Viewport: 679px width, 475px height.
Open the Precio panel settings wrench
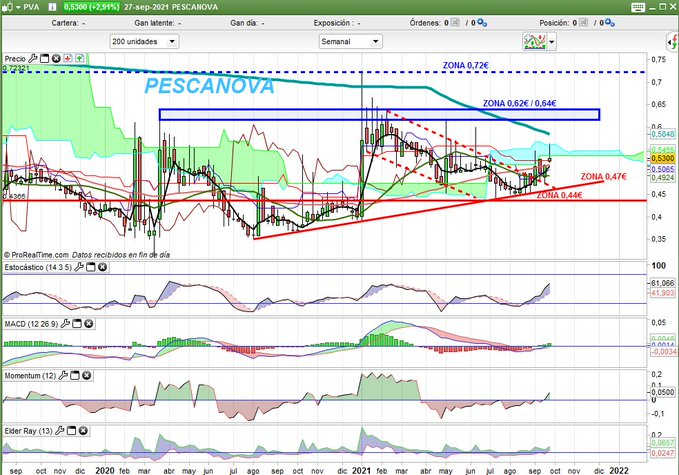(33, 58)
